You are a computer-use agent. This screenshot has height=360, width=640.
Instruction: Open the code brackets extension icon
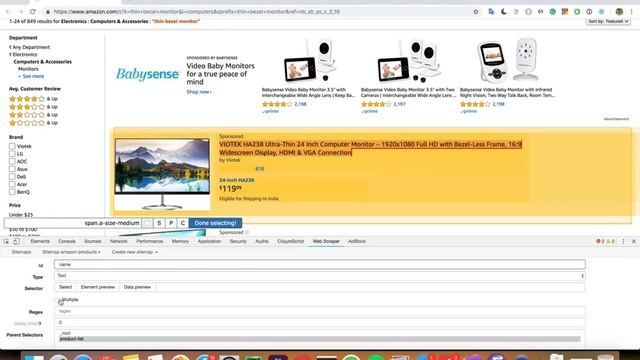[540, 12]
